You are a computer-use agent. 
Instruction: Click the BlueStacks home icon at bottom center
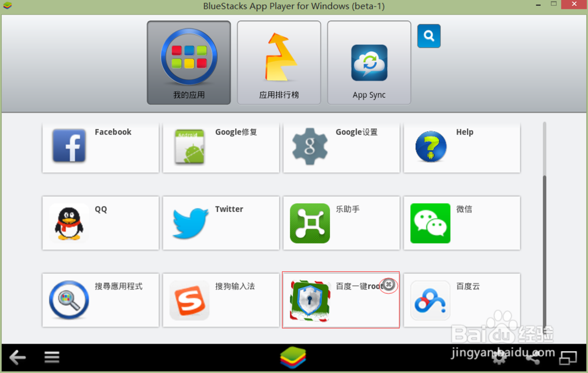click(x=294, y=357)
